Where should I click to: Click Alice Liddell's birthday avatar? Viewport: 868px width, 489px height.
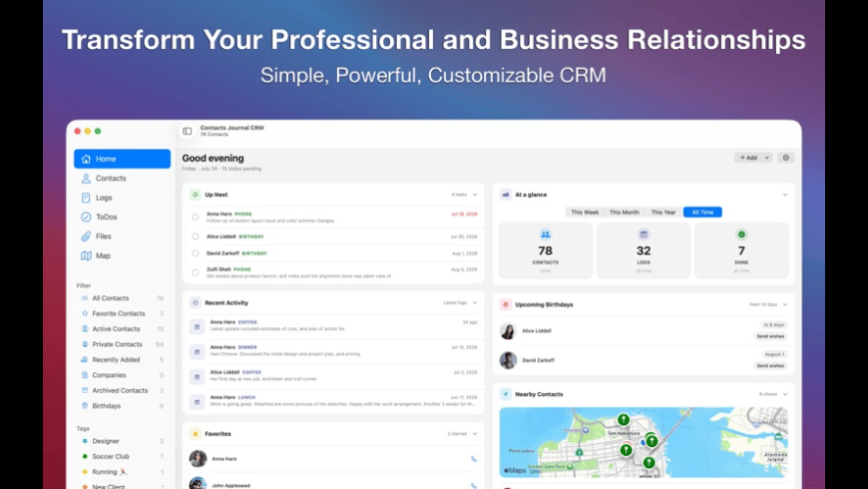(x=508, y=331)
